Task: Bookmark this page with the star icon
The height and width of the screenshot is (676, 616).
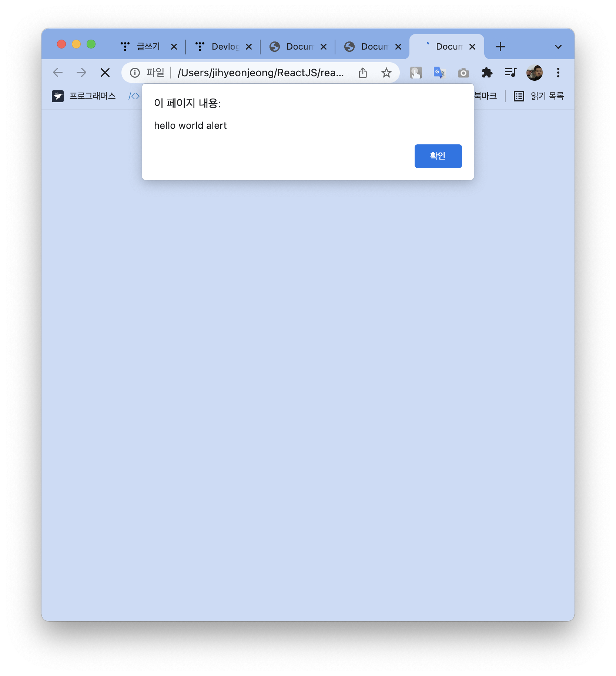Action: (x=386, y=73)
